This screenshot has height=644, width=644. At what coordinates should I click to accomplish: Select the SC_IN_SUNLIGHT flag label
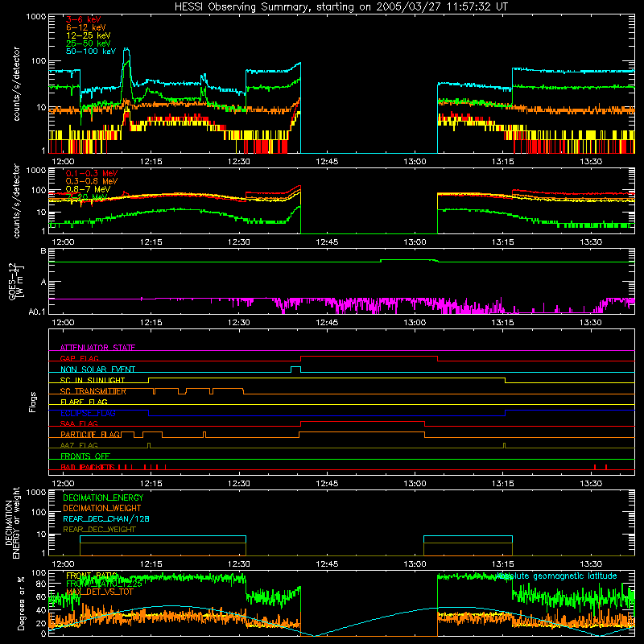(x=93, y=380)
